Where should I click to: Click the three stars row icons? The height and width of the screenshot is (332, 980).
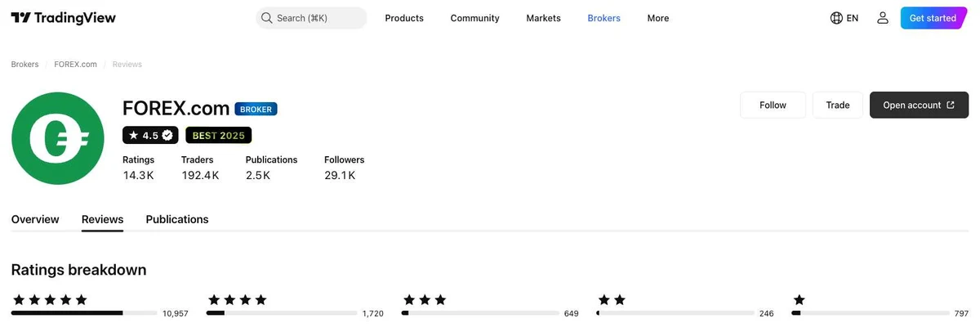click(425, 299)
